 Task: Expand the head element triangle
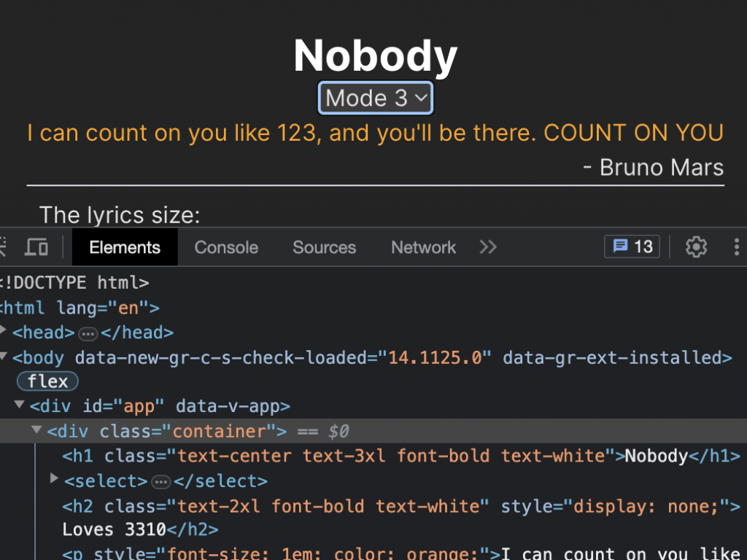pos(3,330)
